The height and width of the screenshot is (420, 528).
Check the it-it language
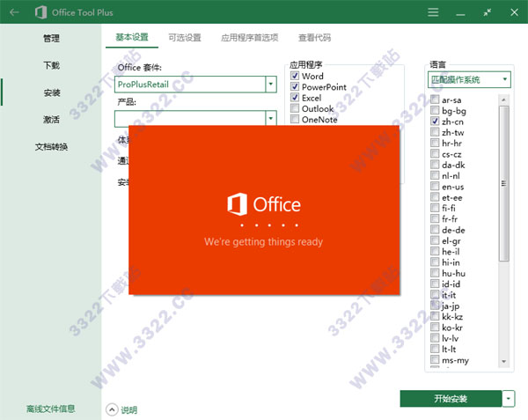click(435, 294)
